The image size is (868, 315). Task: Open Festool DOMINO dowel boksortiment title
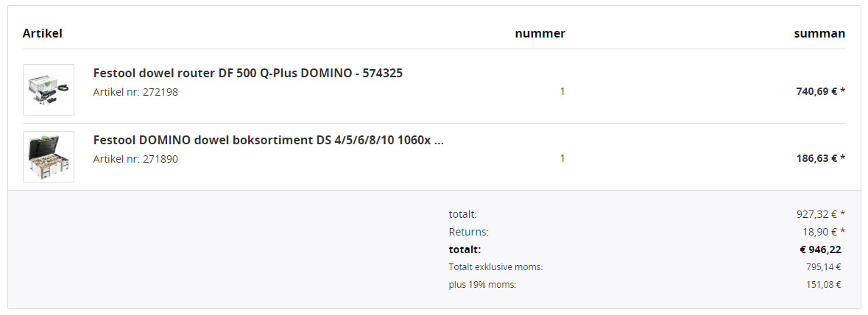click(269, 140)
